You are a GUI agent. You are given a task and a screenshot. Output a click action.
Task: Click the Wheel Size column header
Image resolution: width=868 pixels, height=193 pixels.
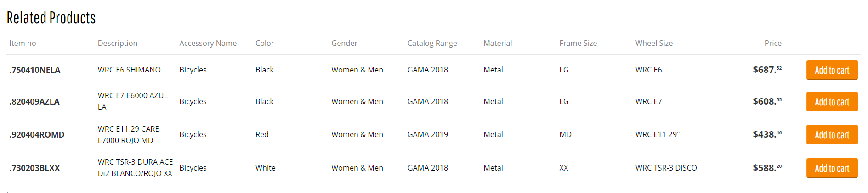[x=654, y=43]
